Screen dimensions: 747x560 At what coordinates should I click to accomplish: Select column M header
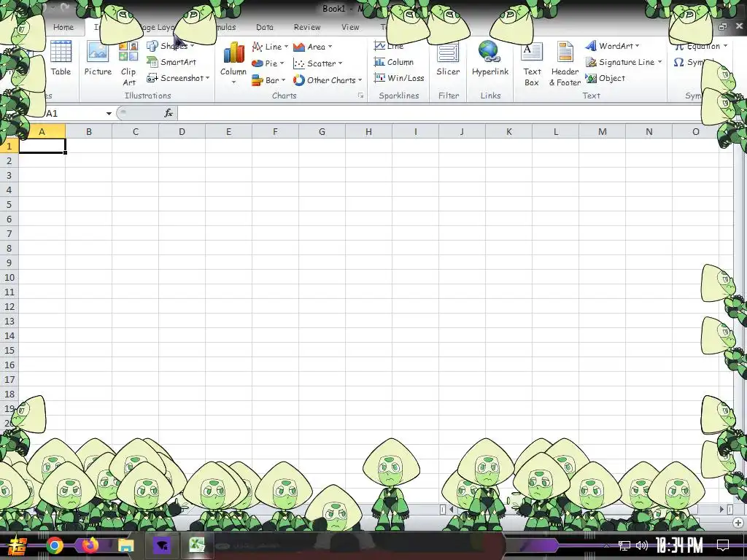pyautogui.click(x=602, y=132)
